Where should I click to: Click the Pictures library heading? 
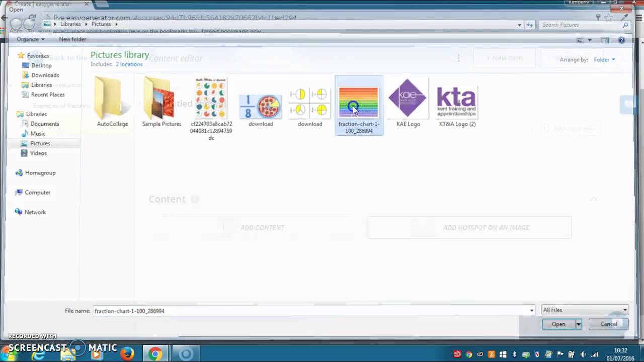(x=120, y=55)
